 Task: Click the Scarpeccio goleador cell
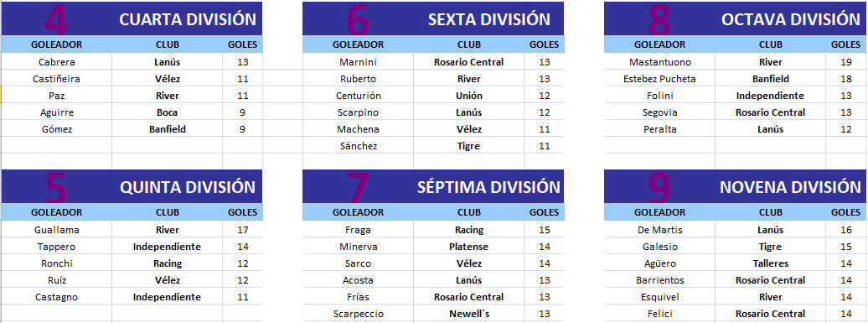(358, 314)
